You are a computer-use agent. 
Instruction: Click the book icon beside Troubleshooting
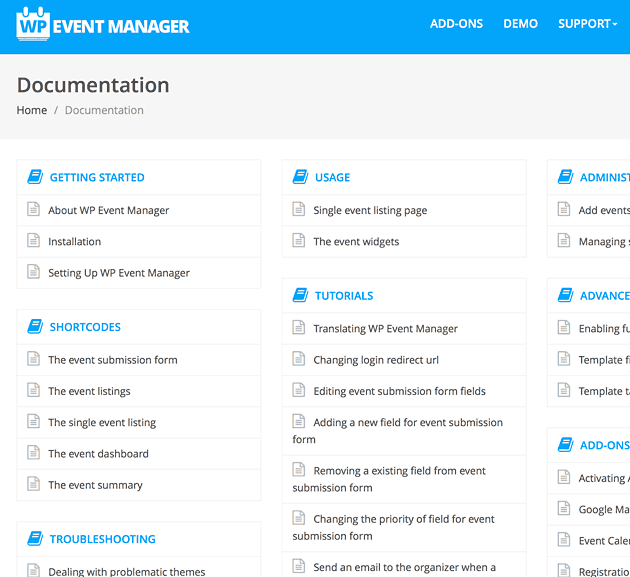click(x=35, y=538)
